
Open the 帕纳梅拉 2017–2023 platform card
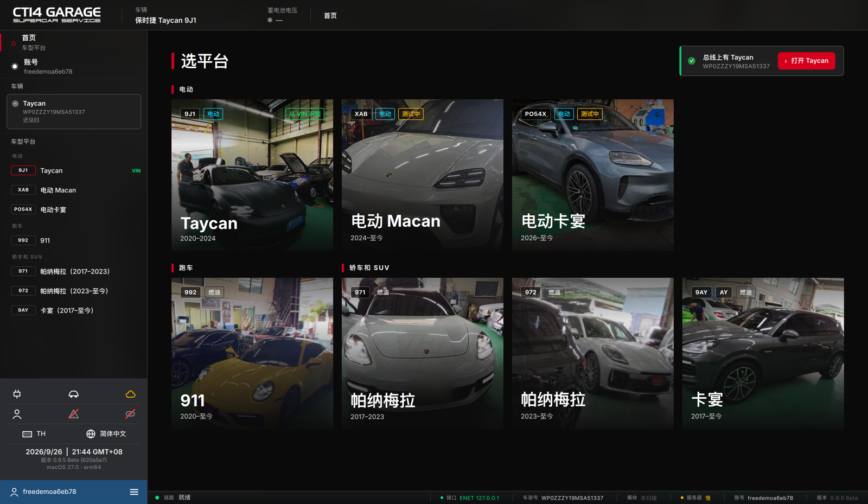pos(423,354)
